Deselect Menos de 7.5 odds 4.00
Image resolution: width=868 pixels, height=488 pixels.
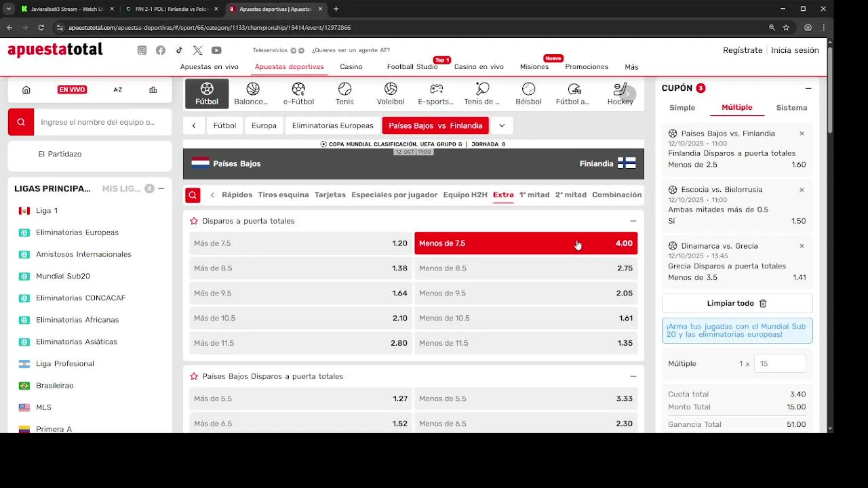tap(526, 243)
